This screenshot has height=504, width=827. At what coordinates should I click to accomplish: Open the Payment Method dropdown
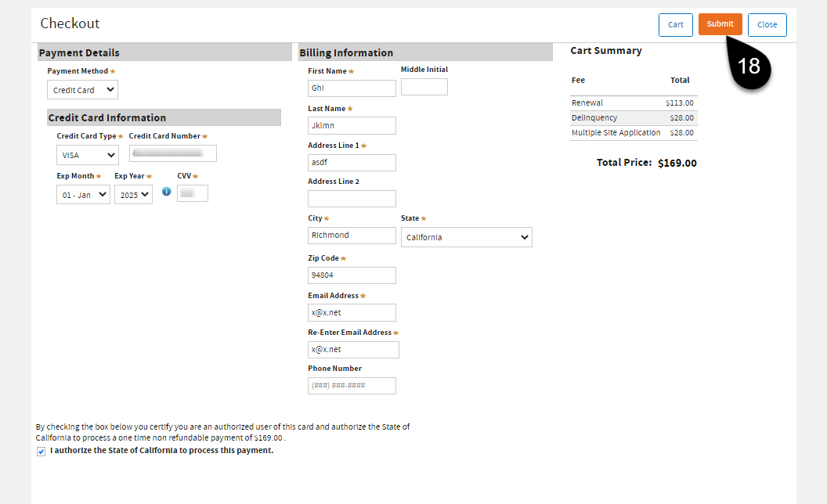[x=82, y=89]
